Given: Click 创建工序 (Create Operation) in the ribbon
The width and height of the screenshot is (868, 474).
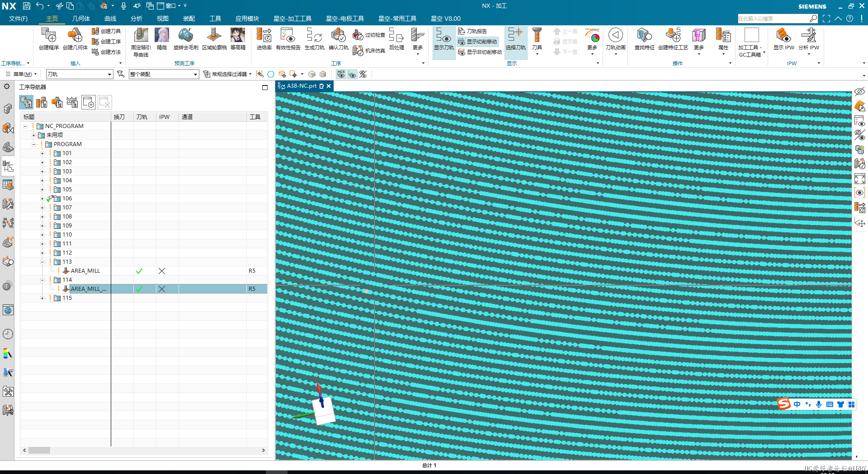Looking at the screenshot, I should tap(106, 42).
